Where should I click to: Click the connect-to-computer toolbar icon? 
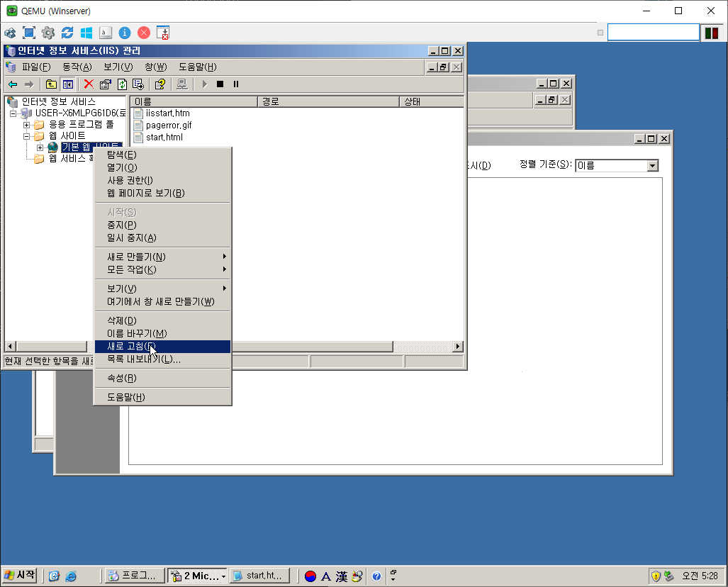pyautogui.click(x=182, y=84)
